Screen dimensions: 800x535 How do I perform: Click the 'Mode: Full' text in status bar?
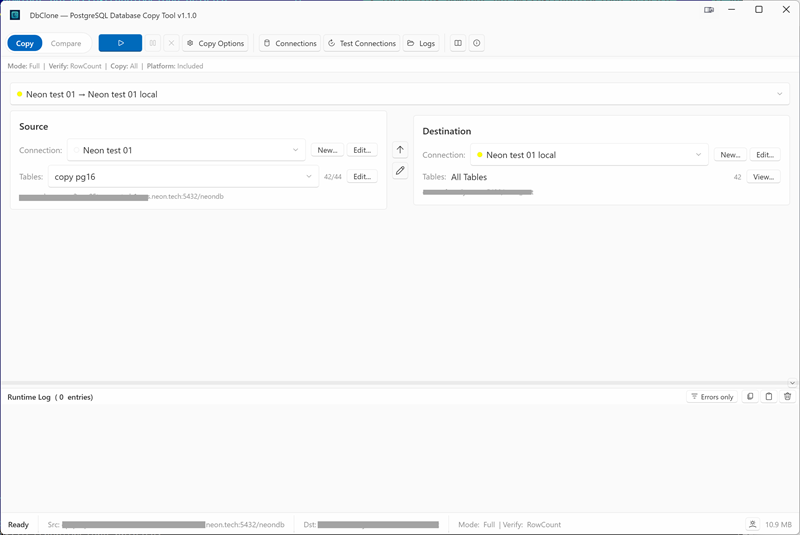(477, 525)
